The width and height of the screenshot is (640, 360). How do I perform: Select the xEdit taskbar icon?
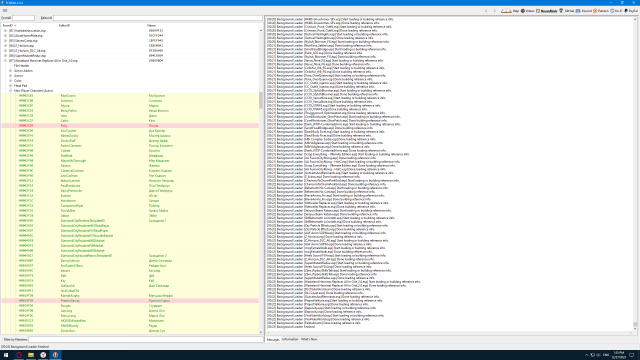point(55,355)
